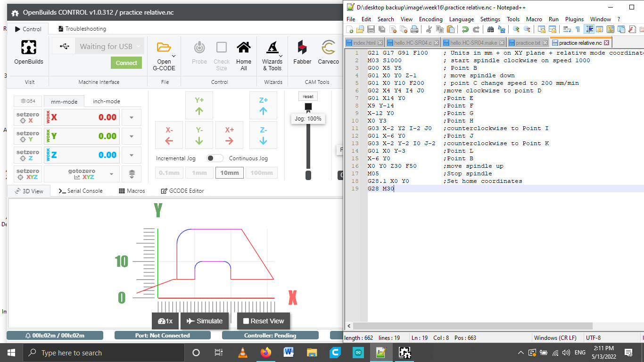
Task: Launch the Fabber CAM tool
Action: 302,47
